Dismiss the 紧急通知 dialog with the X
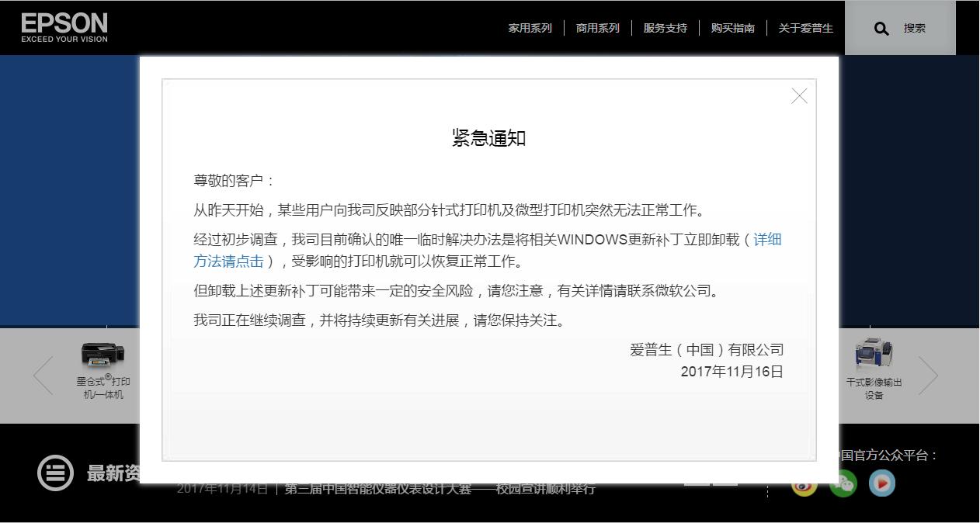This screenshot has width=980, height=523. (x=799, y=95)
